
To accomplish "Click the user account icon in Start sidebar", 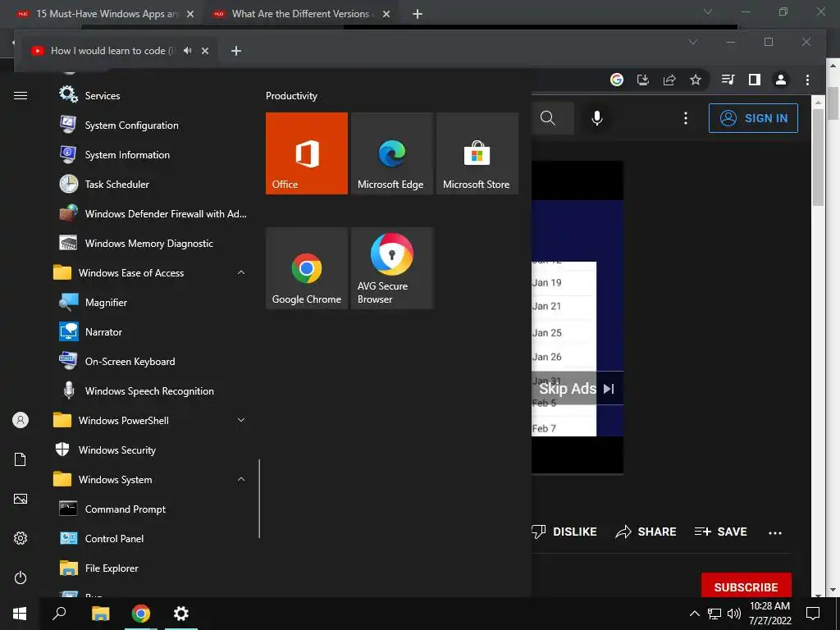I will (21, 420).
